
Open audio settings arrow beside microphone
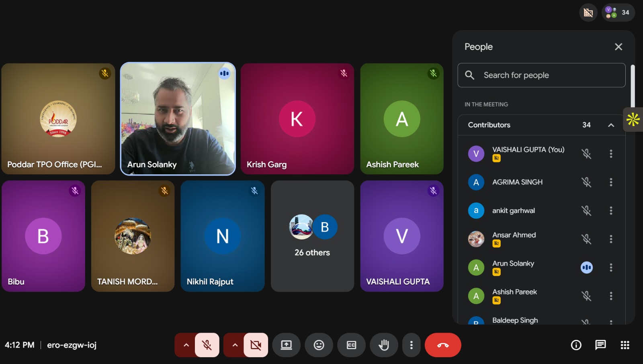coord(186,345)
